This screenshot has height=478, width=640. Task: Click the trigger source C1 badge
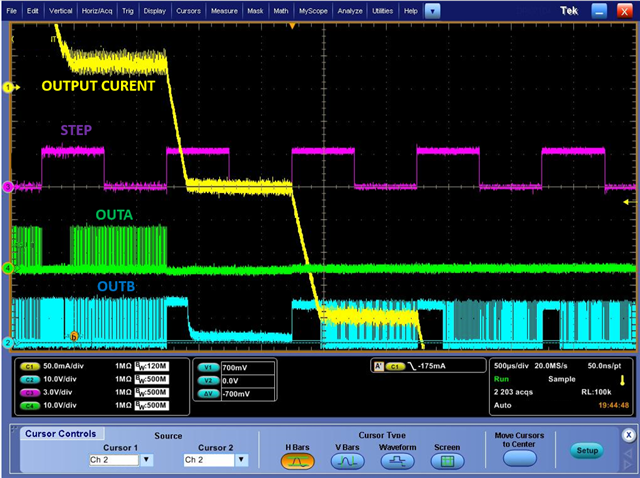point(395,367)
